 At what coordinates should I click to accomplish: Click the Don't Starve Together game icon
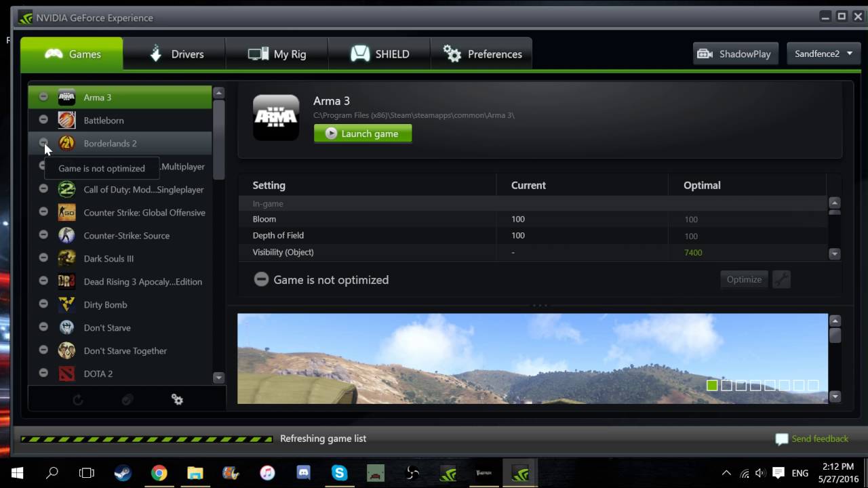[66, 350]
